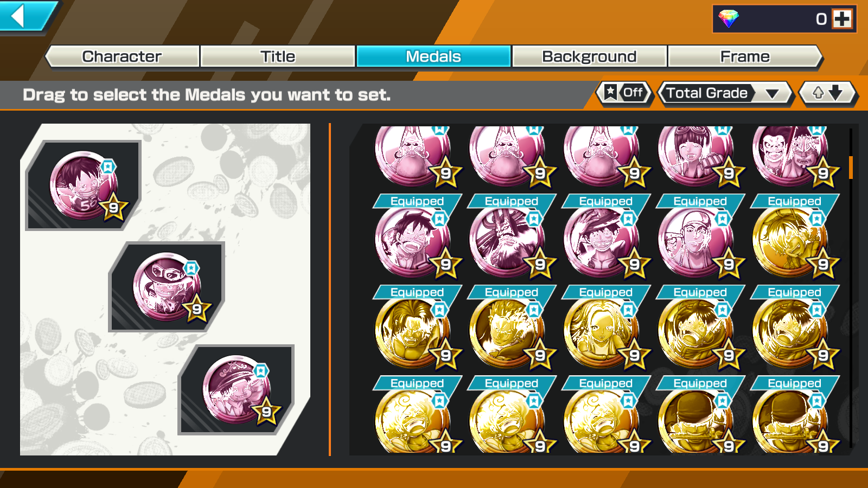
Task: Click the medal list scrollbar handle
Action: (x=851, y=168)
